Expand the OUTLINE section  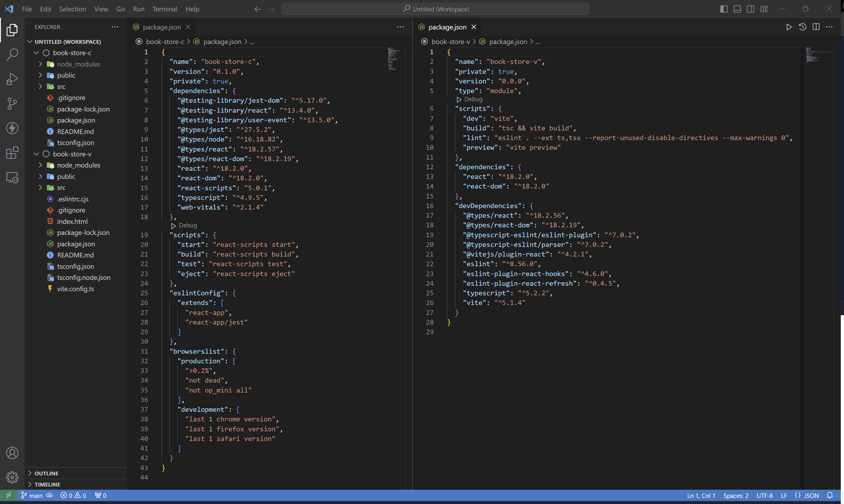point(75,473)
